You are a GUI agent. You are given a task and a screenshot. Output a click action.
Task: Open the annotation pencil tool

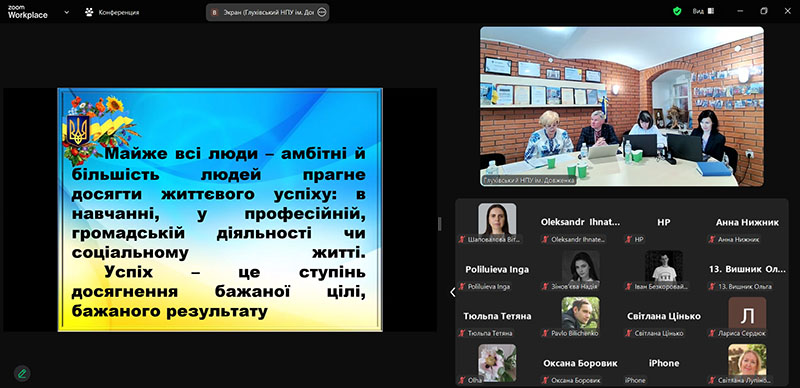(22, 373)
